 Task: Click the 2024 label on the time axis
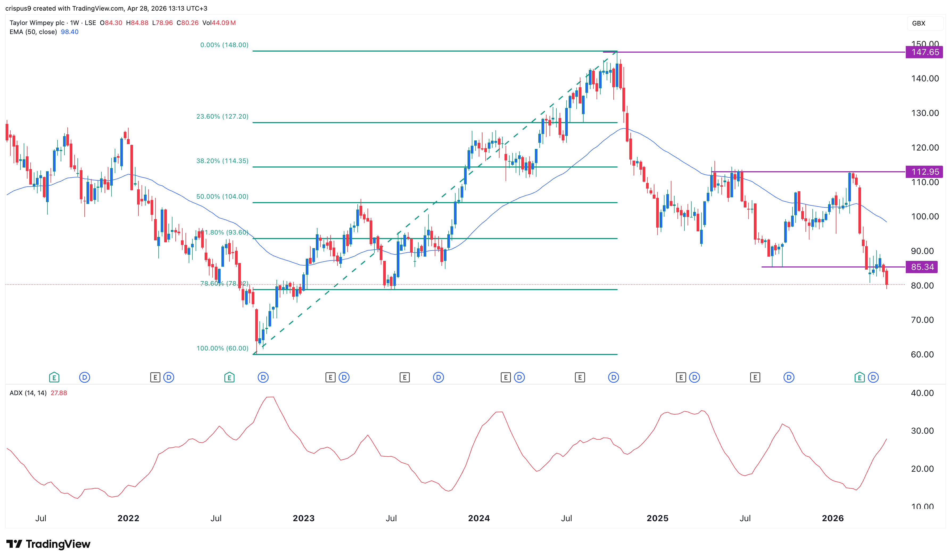479,518
